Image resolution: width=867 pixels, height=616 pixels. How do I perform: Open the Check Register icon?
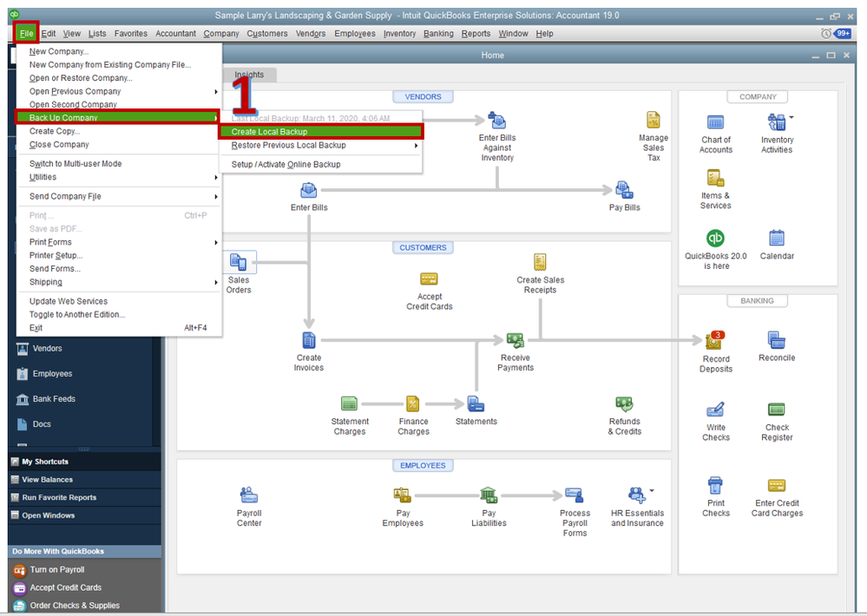(x=777, y=410)
